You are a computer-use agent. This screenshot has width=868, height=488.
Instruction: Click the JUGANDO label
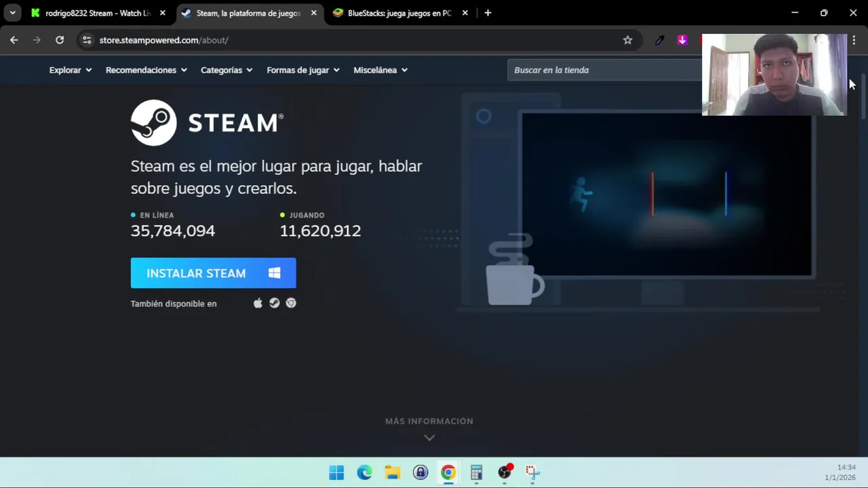pyautogui.click(x=307, y=215)
